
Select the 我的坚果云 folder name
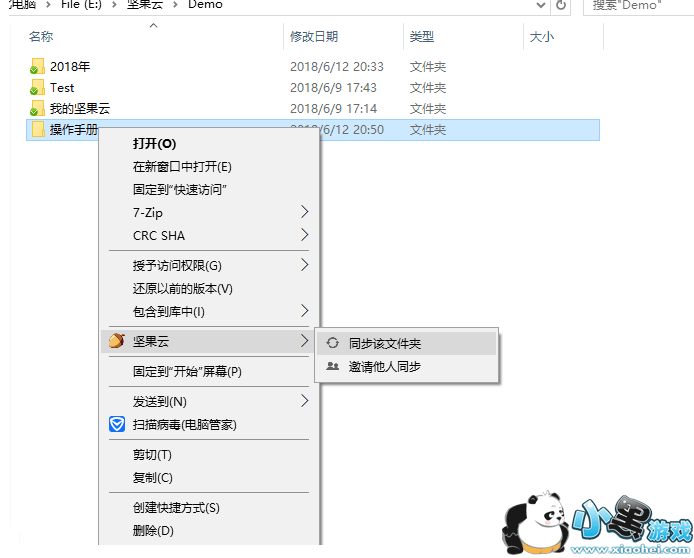tap(80, 108)
